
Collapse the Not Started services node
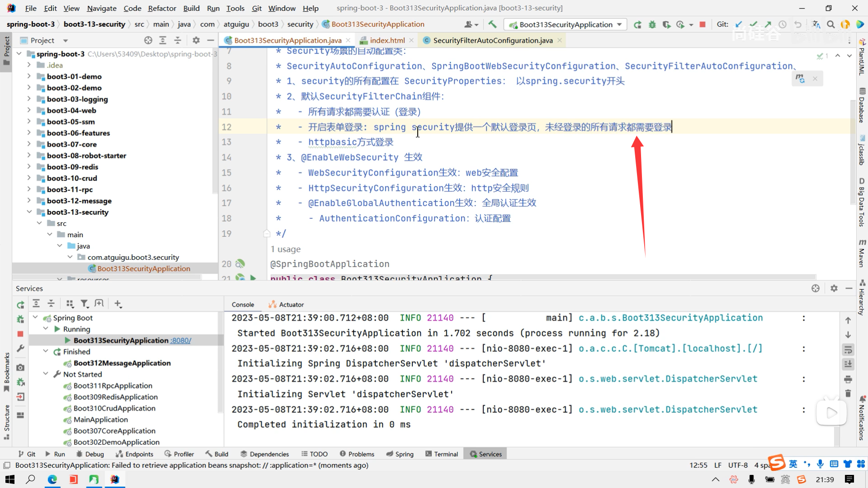click(46, 374)
